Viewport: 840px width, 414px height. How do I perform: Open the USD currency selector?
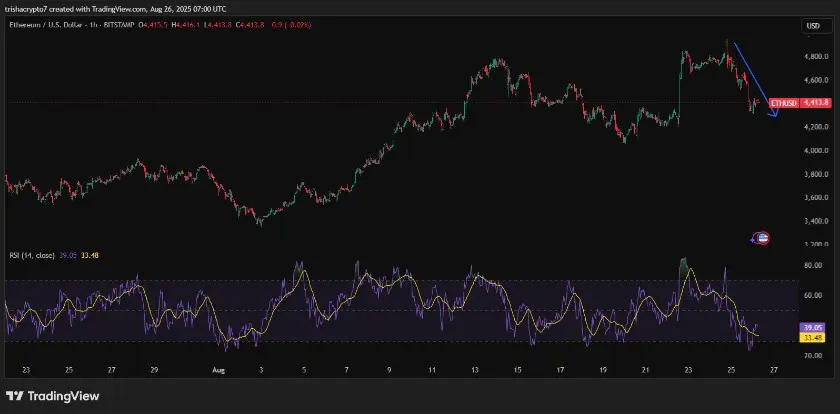[x=813, y=26]
